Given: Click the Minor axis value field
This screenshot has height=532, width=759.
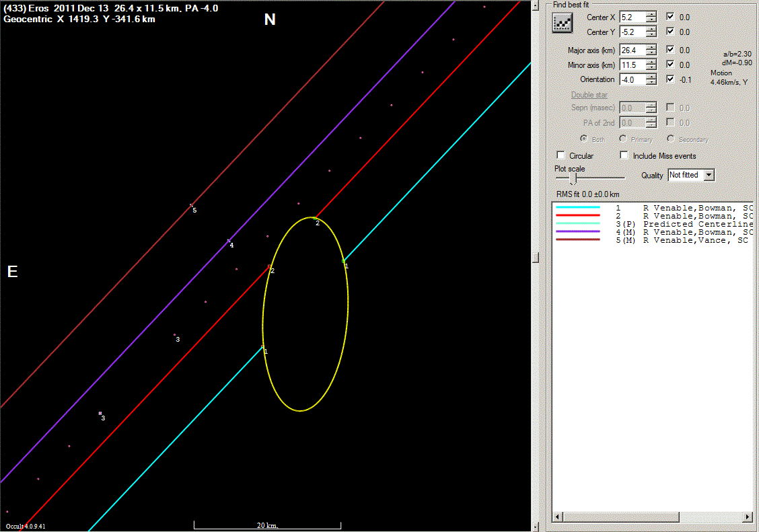Looking at the screenshot, I should [631, 65].
